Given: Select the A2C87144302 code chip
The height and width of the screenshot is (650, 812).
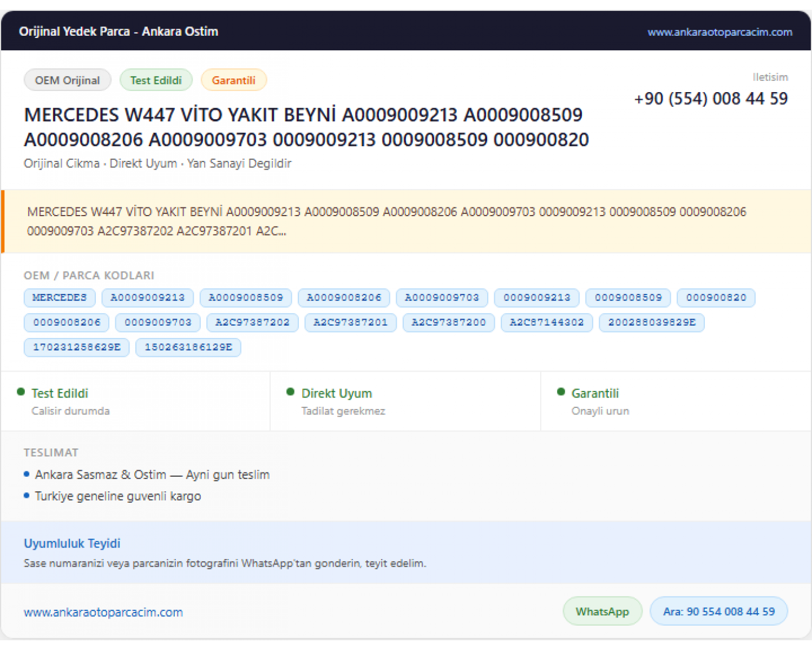Looking at the screenshot, I should [x=547, y=322].
